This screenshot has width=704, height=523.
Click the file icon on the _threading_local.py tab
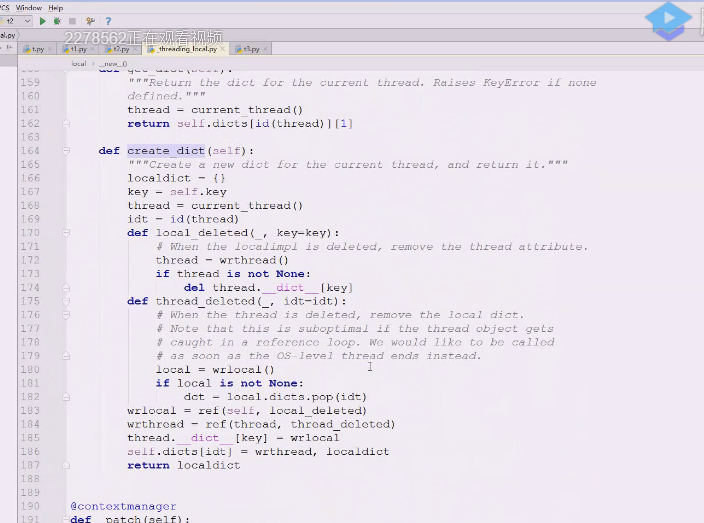(151, 49)
